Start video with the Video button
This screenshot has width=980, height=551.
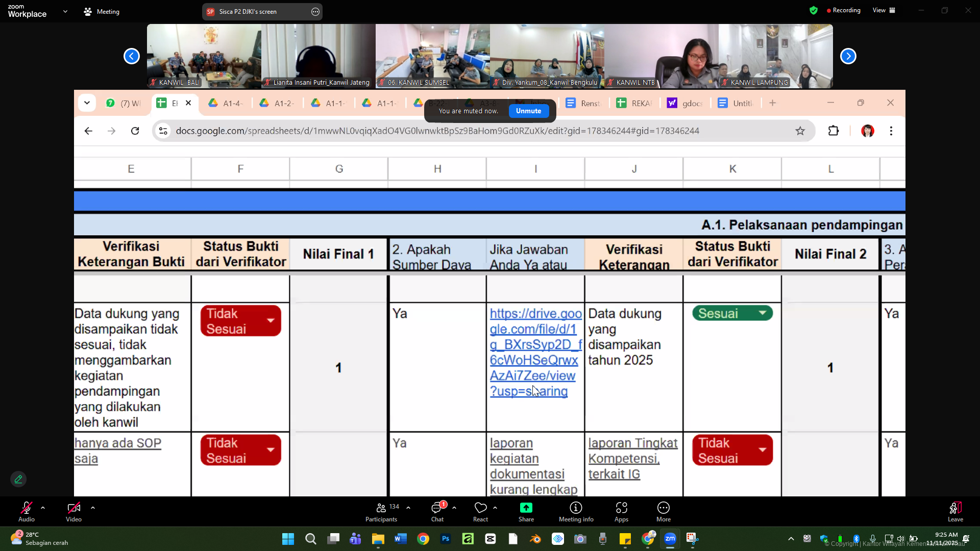(73, 511)
